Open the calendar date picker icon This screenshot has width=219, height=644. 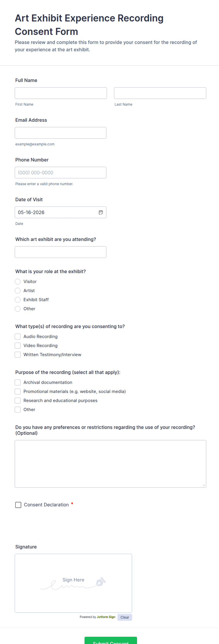click(101, 212)
